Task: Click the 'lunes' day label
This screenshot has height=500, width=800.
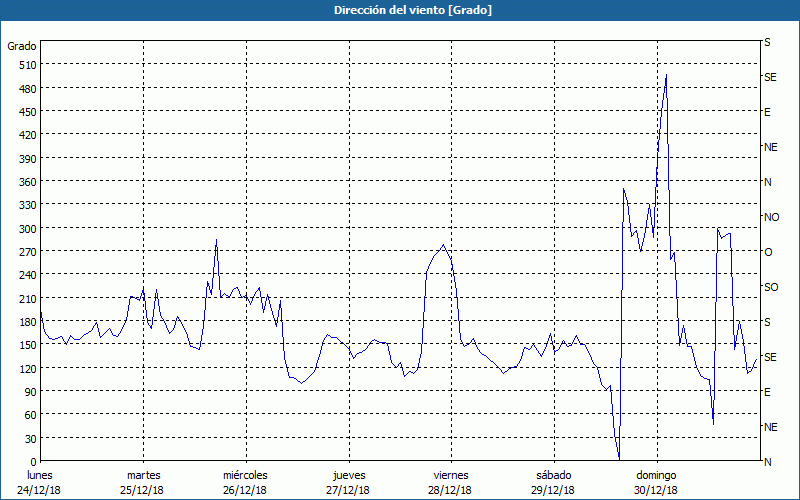Action: [40, 475]
